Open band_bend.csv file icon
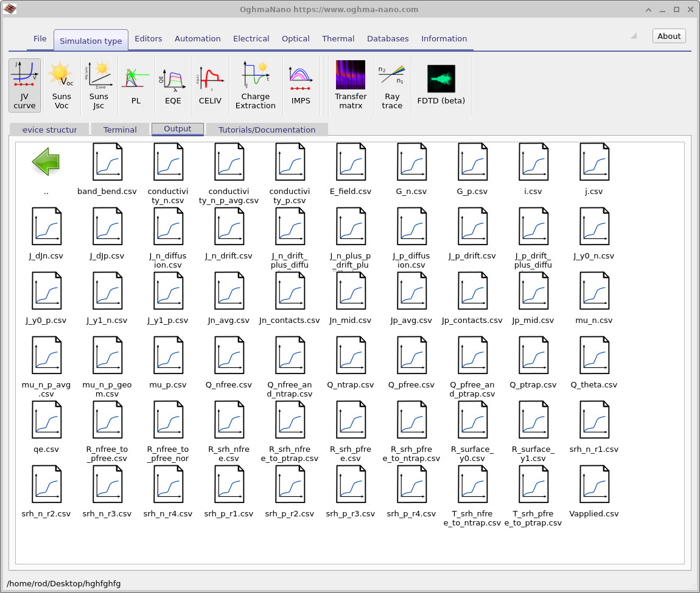Image resolution: width=700 pixels, height=593 pixels. coord(107,162)
